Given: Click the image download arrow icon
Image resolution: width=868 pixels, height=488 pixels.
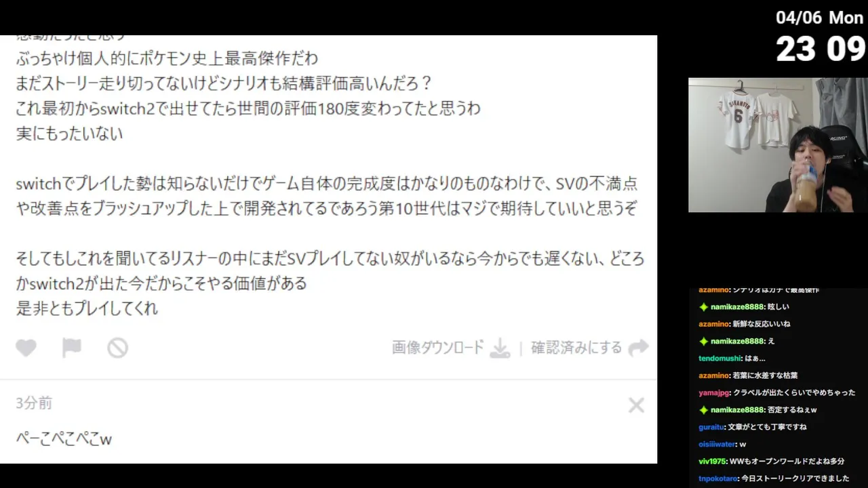Looking at the screenshot, I should point(500,348).
